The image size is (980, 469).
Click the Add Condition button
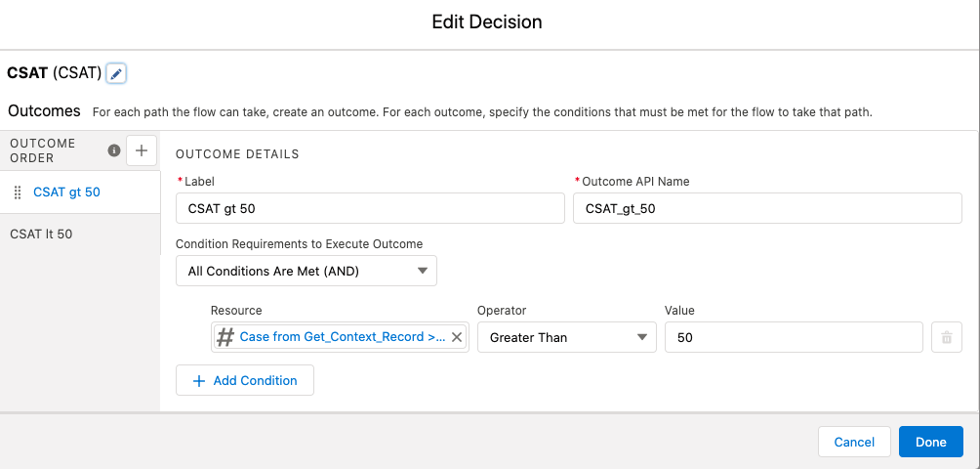[245, 380]
